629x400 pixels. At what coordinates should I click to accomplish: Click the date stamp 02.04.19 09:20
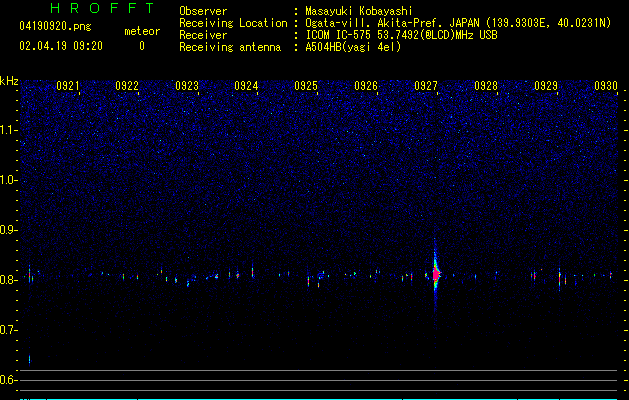tap(61, 46)
